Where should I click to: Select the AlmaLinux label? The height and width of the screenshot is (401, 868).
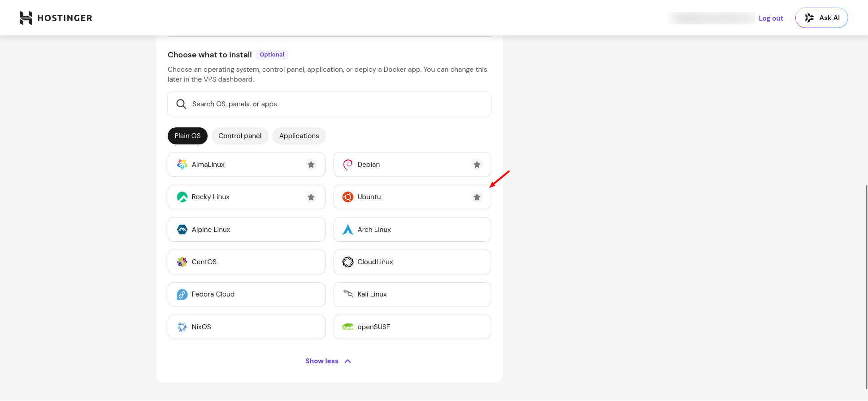pyautogui.click(x=208, y=165)
